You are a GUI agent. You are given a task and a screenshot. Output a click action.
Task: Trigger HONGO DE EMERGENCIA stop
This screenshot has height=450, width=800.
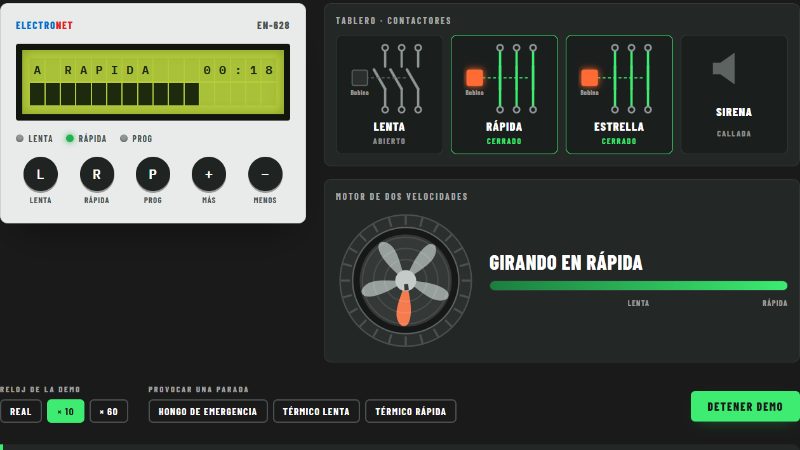pos(208,411)
